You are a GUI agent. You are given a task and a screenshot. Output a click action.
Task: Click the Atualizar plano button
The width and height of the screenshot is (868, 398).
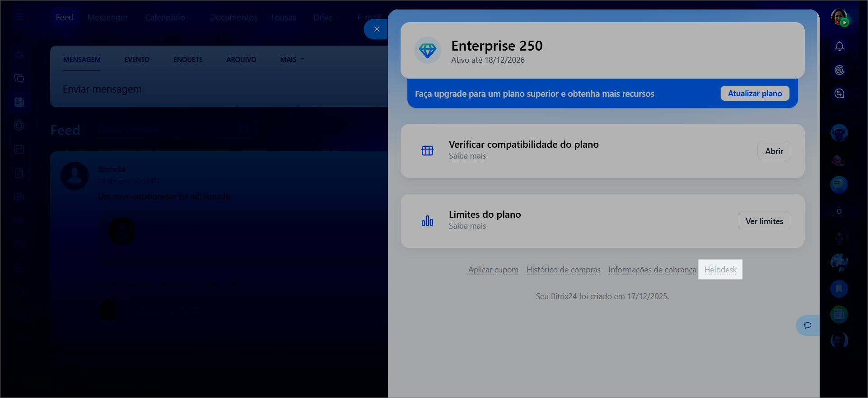click(x=755, y=94)
